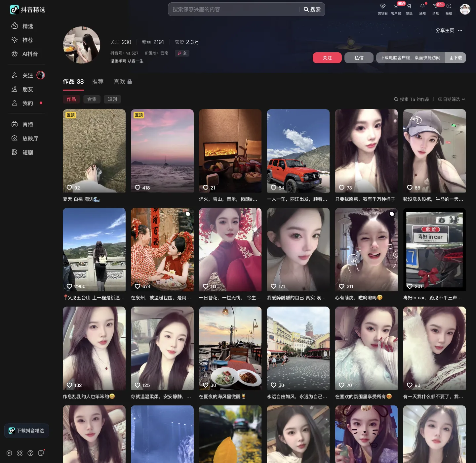Screen dimensions: 476x463
Task: Click the 私信 message button
Action: pos(359,58)
